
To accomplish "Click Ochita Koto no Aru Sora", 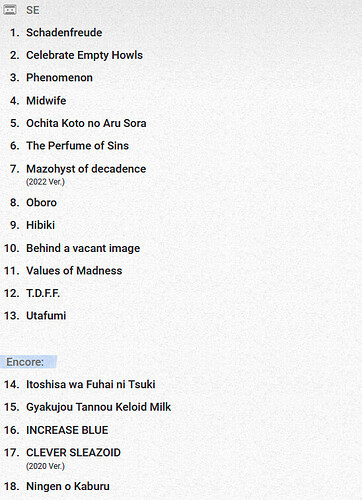I will tap(86, 123).
